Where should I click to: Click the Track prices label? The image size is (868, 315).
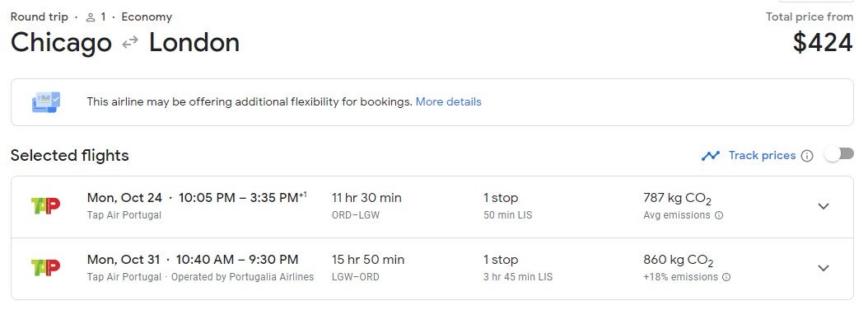(762, 155)
